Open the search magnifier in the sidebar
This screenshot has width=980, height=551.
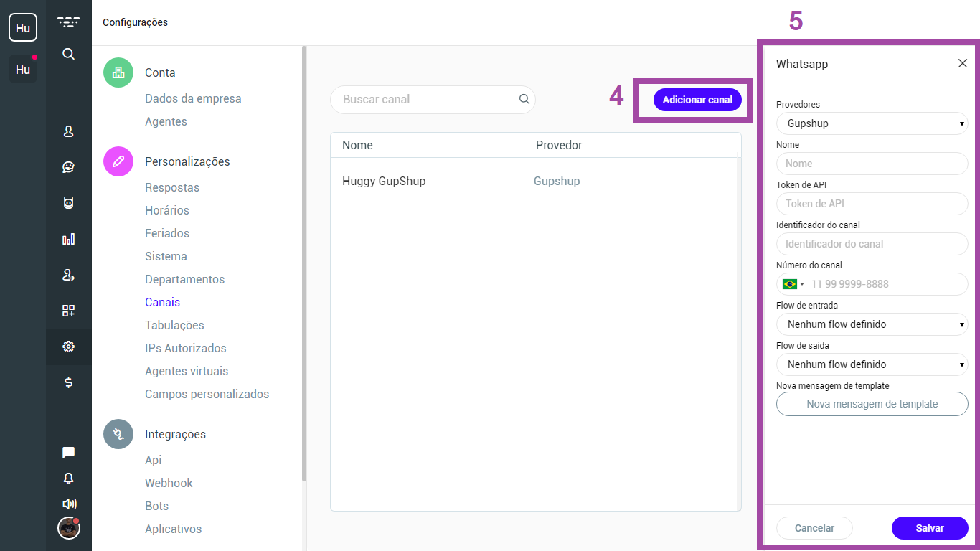point(68,54)
